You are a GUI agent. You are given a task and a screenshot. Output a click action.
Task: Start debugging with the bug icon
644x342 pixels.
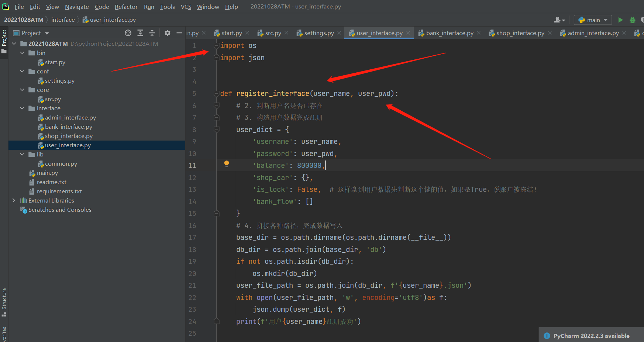[x=633, y=20]
